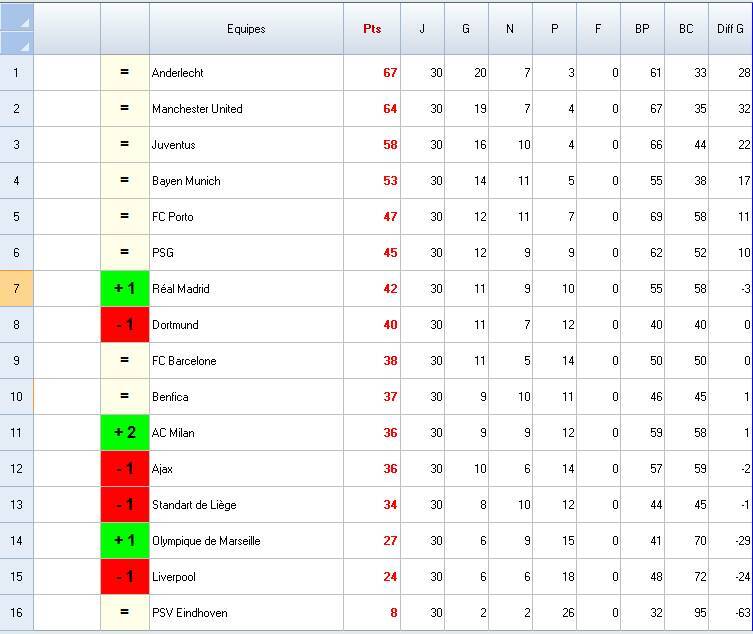Click the green +2 cell for AC Milan

point(125,433)
